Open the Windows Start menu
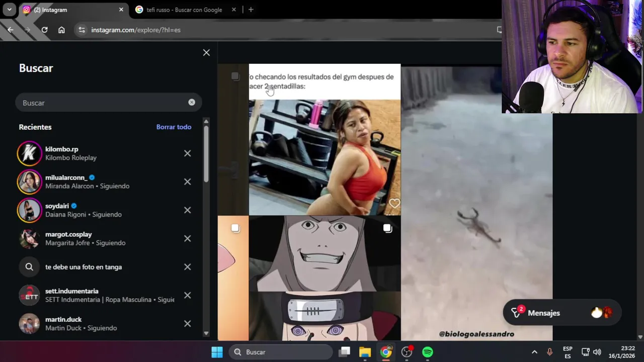This screenshot has height=362, width=644. pos(217,352)
